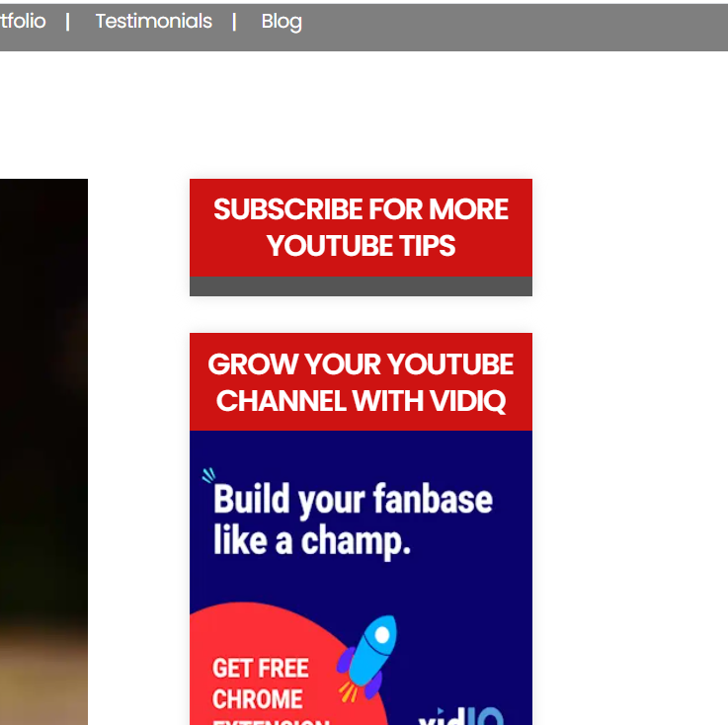
Task: Click the 'GROW YOUR YOUTUBE CHANNEL WITH VIDIQ' heading
Action: [x=361, y=382]
